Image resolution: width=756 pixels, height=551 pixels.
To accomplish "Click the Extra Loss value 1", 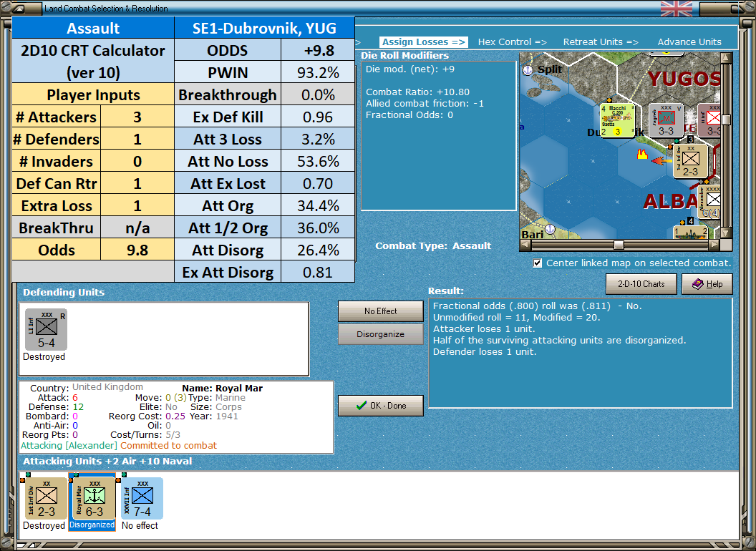I will point(137,205).
